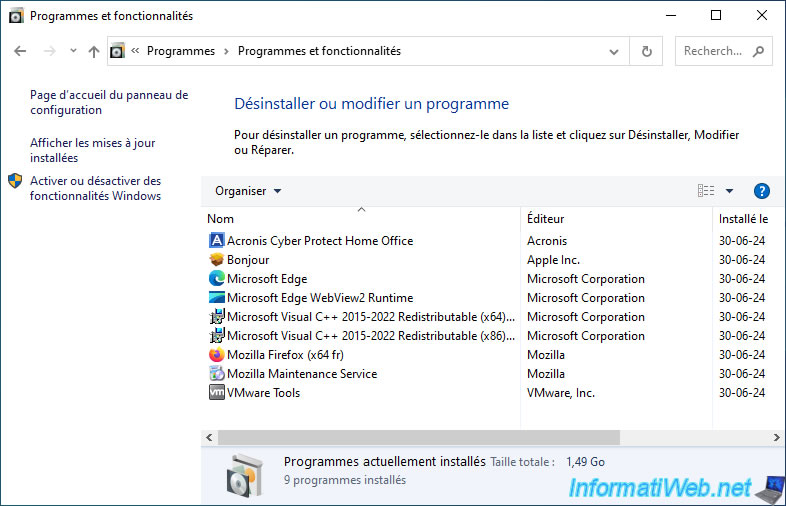The height and width of the screenshot is (506, 786).
Task: Select the VMware Tools entry
Action: pyautogui.click(x=263, y=393)
